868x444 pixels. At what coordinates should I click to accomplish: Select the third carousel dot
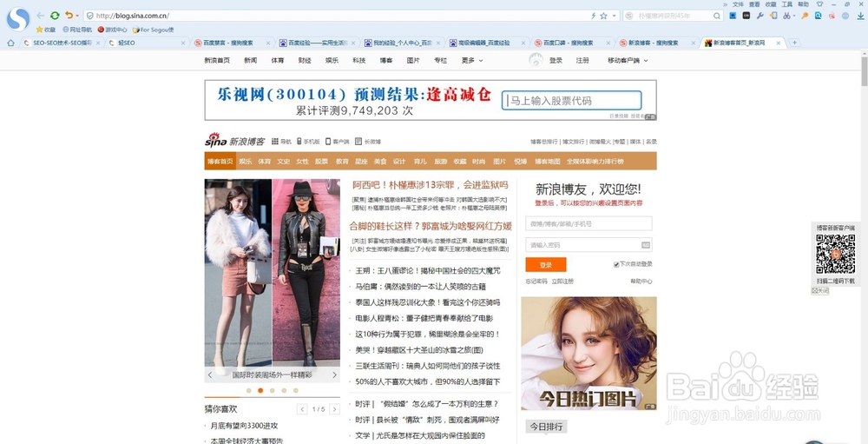[x=272, y=390]
